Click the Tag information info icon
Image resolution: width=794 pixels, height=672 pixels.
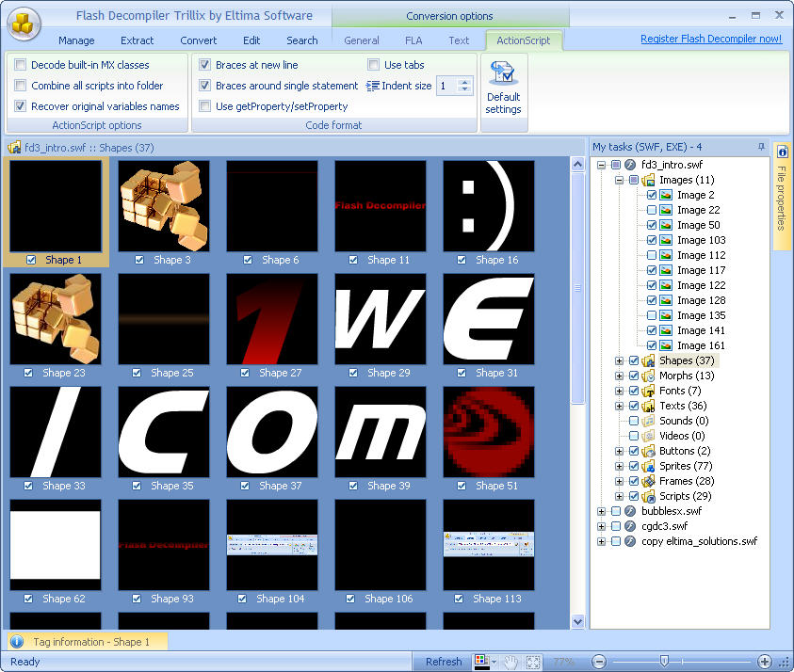click(x=17, y=642)
